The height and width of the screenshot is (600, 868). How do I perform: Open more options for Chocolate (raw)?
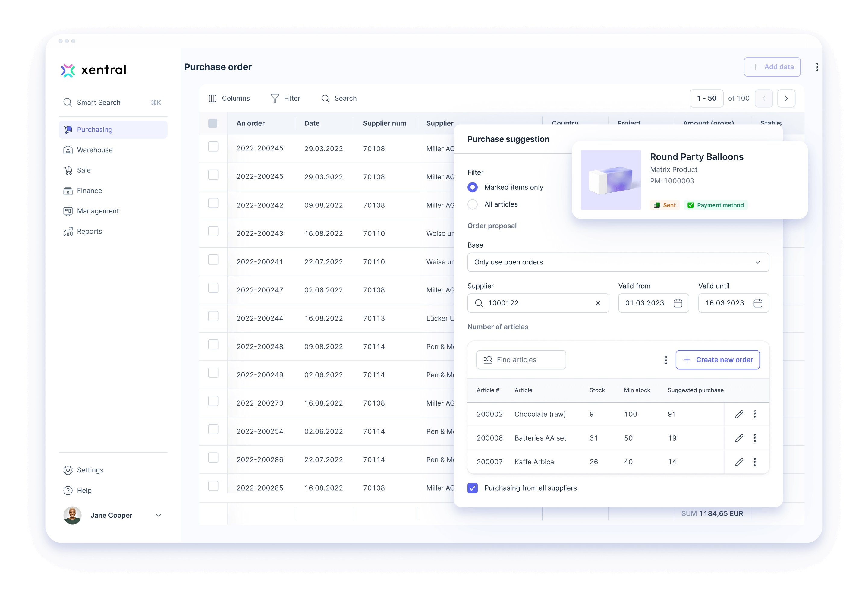coord(754,414)
